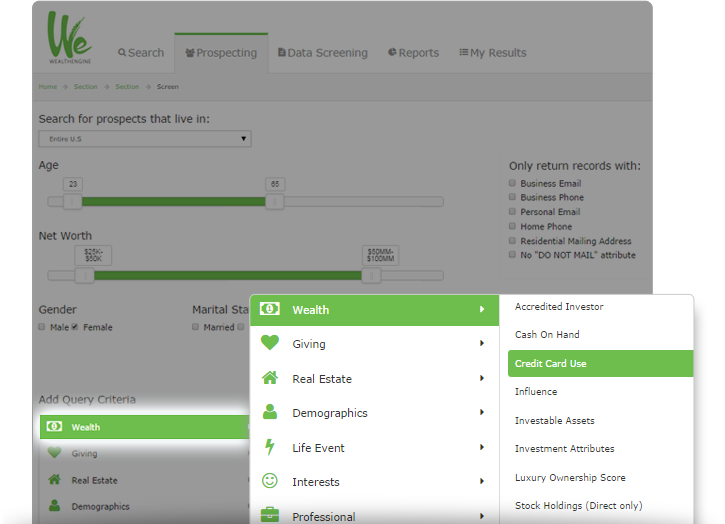Viewport: 725px width, 524px height.
Task: Click the second Section breadcrumb link
Action: pos(127,86)
